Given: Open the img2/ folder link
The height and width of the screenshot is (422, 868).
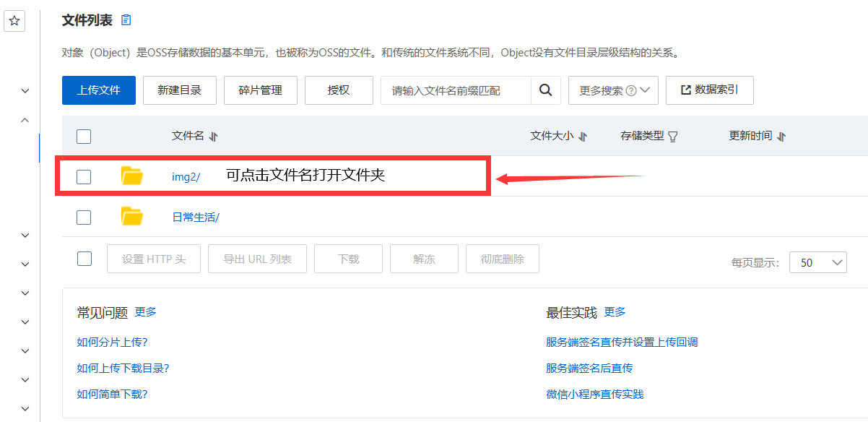Looking at the screenshot, I should (186, 176).
